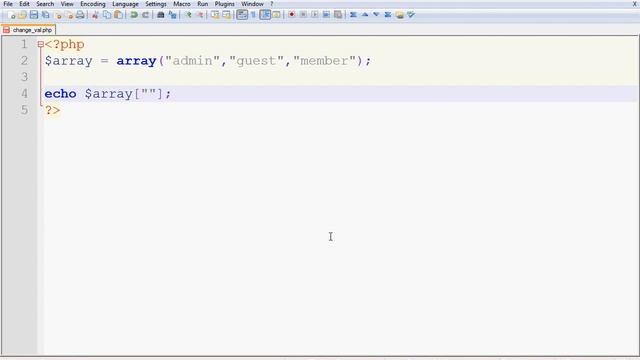
Task: Open the Plugins menu
Action: [x=224, y=4]
